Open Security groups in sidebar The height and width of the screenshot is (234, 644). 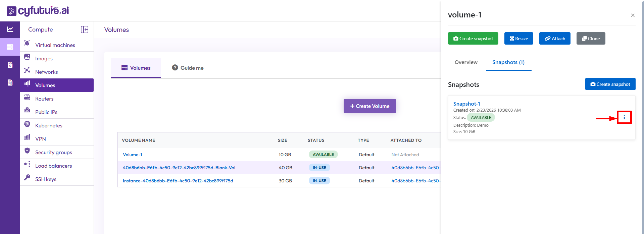[54, 152]
